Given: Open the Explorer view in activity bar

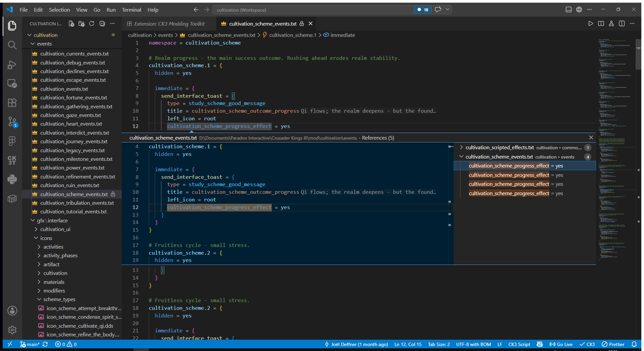Looking at the screenshot, I should coord(12,26).
